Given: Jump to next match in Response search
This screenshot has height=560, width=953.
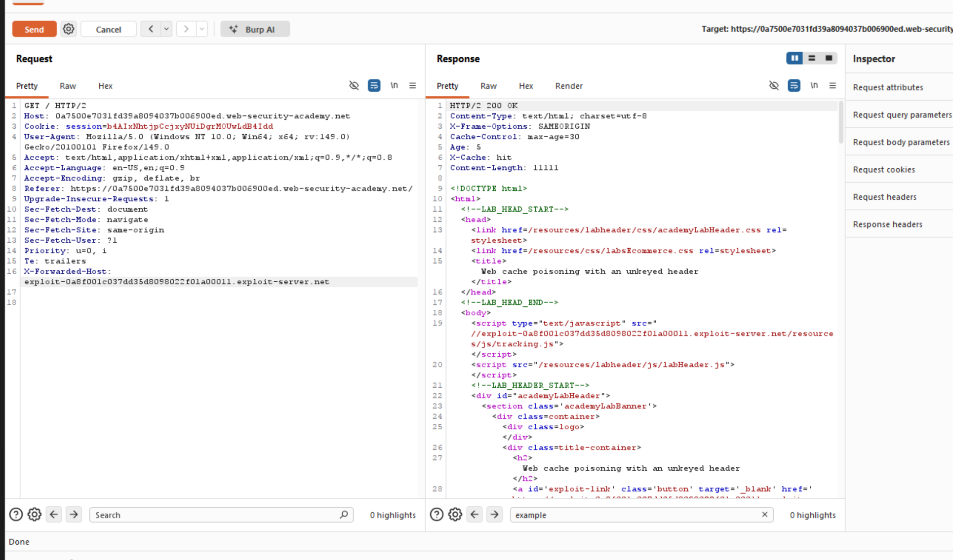Looking at the screenshot, I should click(x=494, y=515).
